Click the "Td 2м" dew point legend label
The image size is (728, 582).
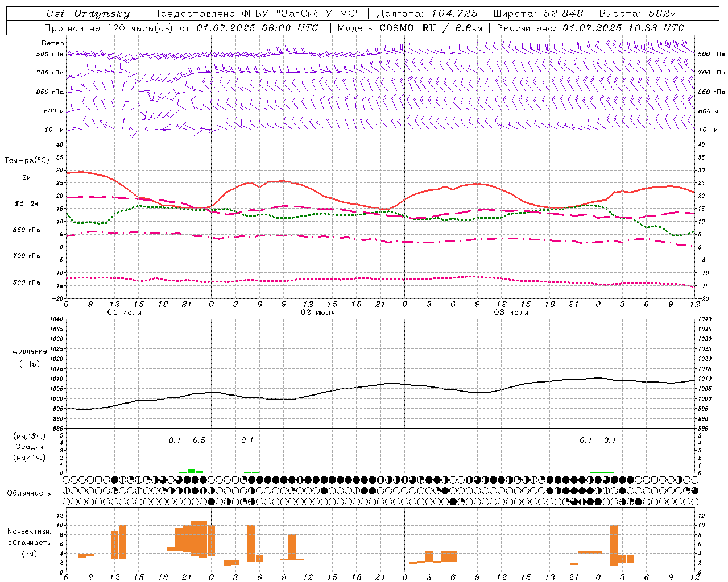click(27, 203)
